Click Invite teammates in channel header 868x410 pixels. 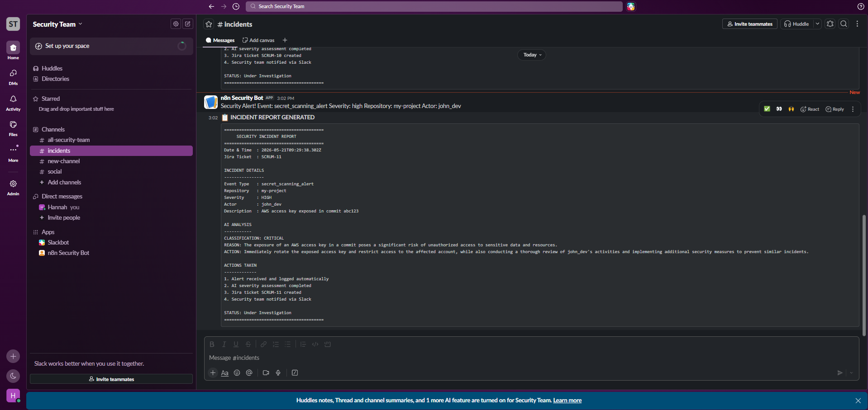[749, 24]
